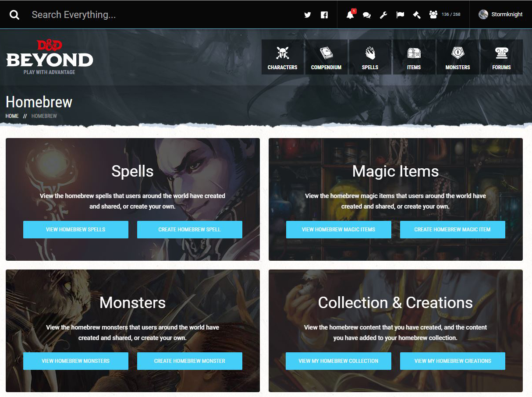This screenshot has width=532, height=397.
Task: Click the users group online icon
Action: point(433,14)
